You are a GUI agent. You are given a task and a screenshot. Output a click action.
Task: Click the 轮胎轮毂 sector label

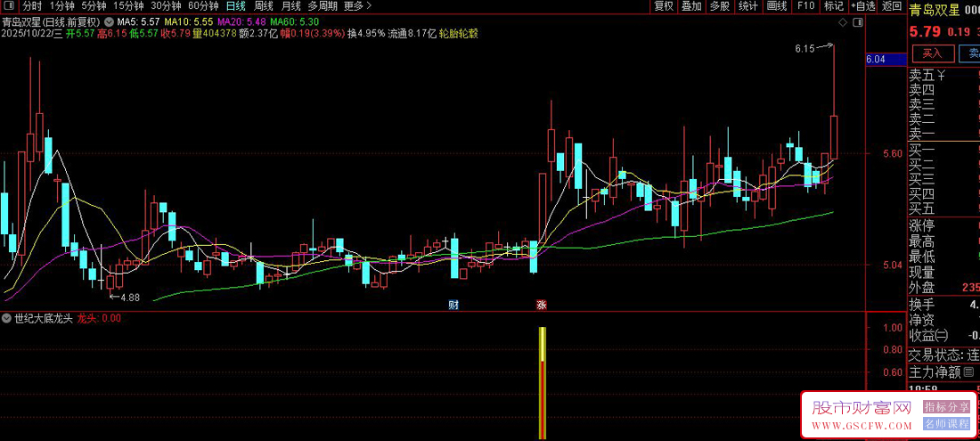(x=459, y=33)
